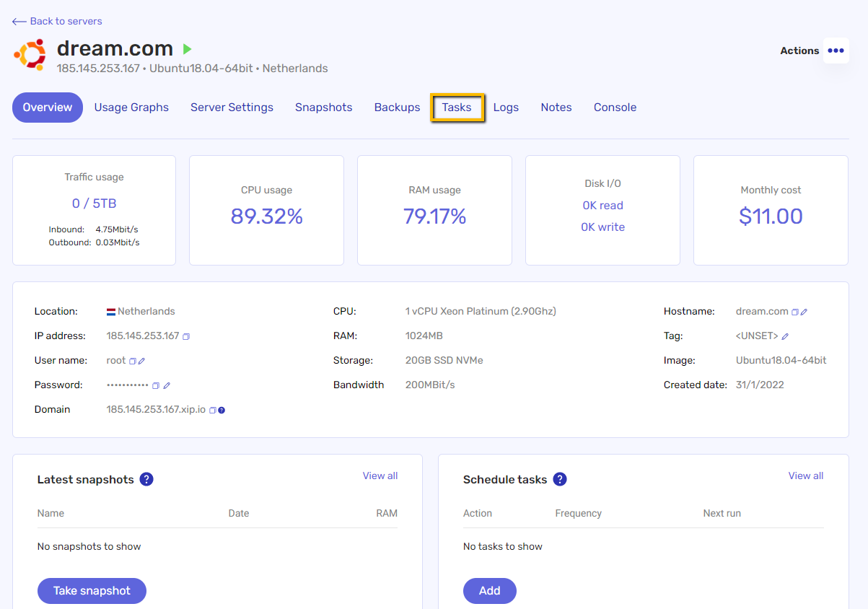The width and height of the screenshot is (868, 609).
Task: Click the Created date 31/1/2022
Action: click(760, 385)
